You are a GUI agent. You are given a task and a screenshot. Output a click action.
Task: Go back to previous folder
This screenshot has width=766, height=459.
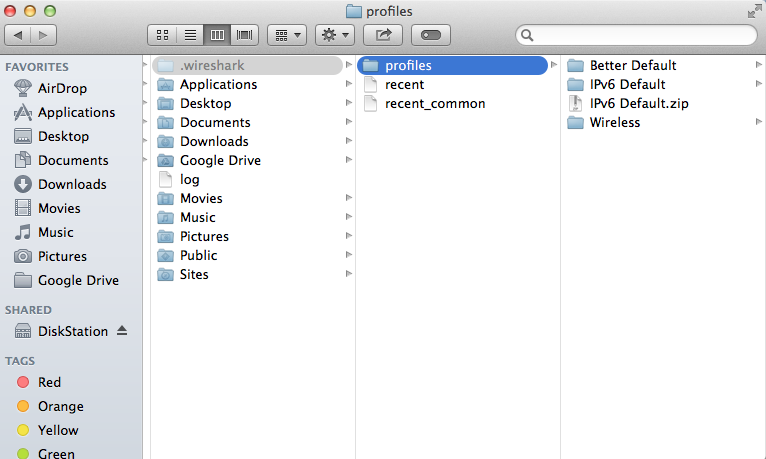(18, 35)
